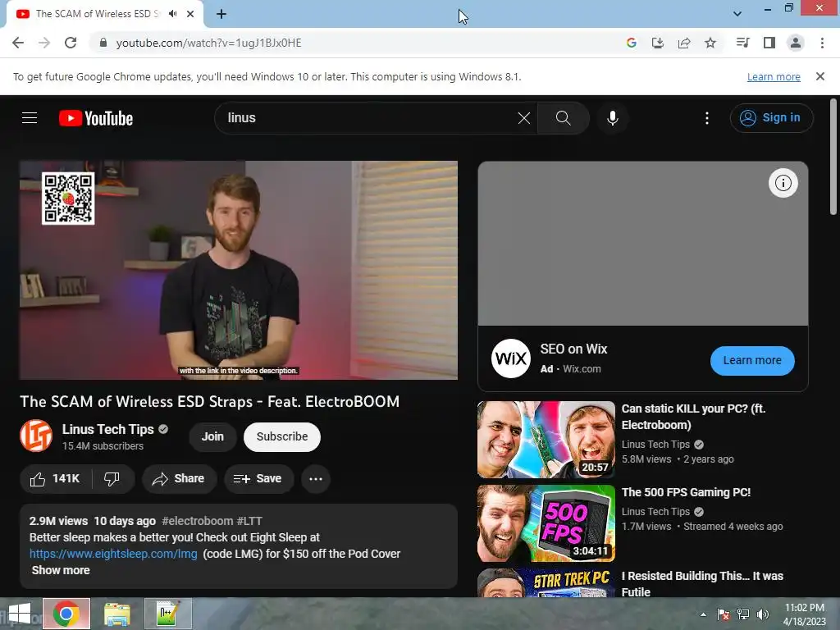Viewport: 840px width, 630px height.
Task: Like the video with 141K likes
Action: (55, 479)
